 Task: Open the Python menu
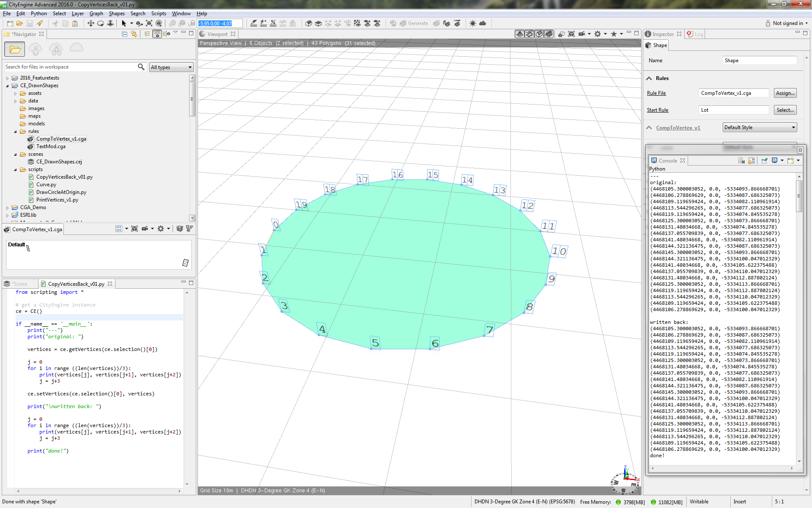coord(38,14)
